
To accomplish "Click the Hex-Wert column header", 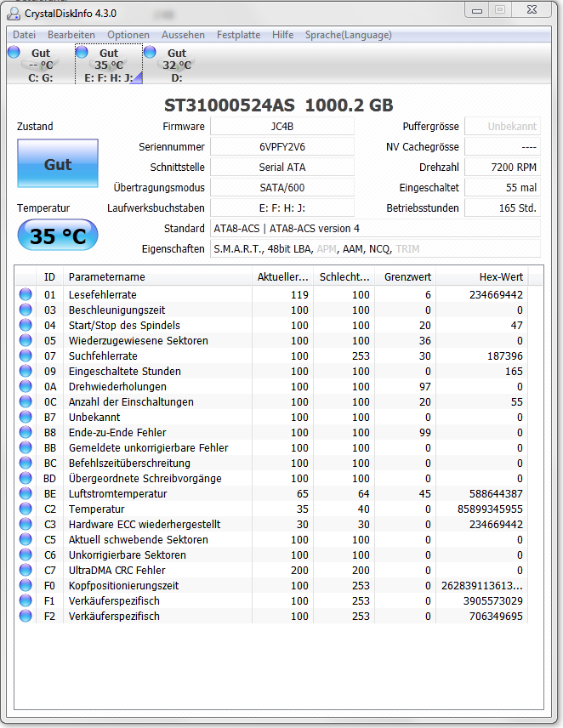I will [481, 277].
